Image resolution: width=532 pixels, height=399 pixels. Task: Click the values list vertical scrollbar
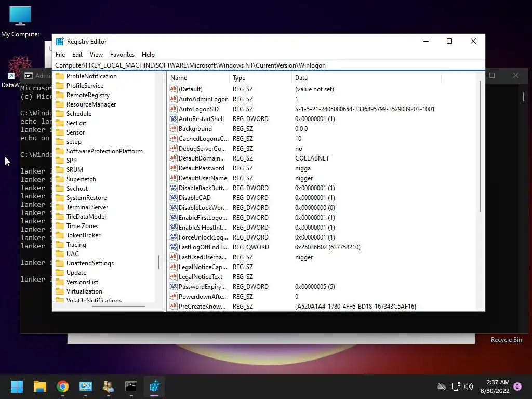(480, 146)
